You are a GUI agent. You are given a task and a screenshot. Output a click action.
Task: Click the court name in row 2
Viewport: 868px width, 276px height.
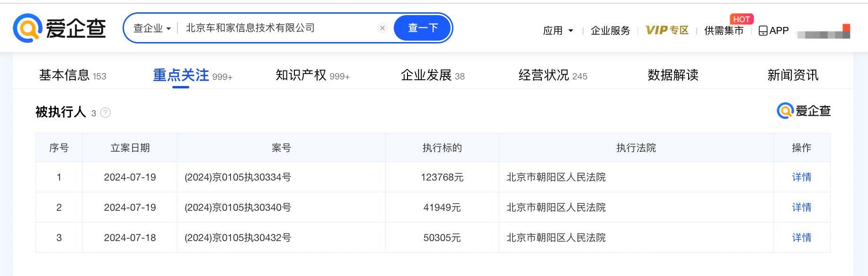tap(556, 207)
